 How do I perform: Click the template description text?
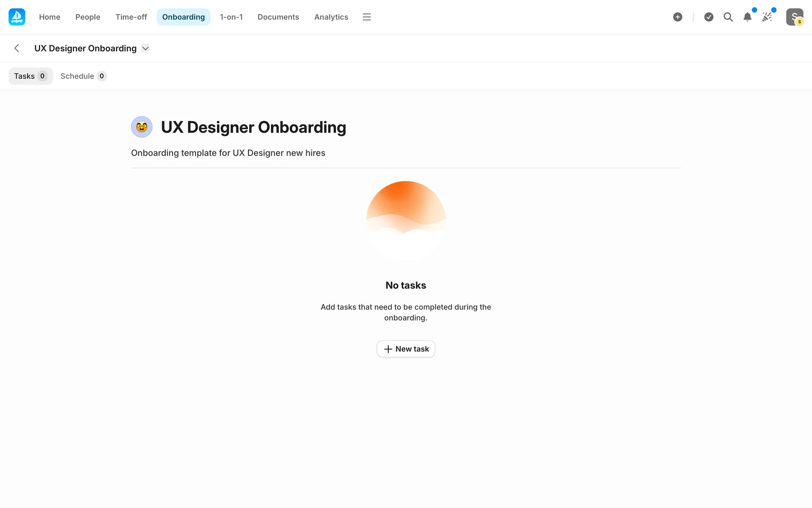click(228, 153)
